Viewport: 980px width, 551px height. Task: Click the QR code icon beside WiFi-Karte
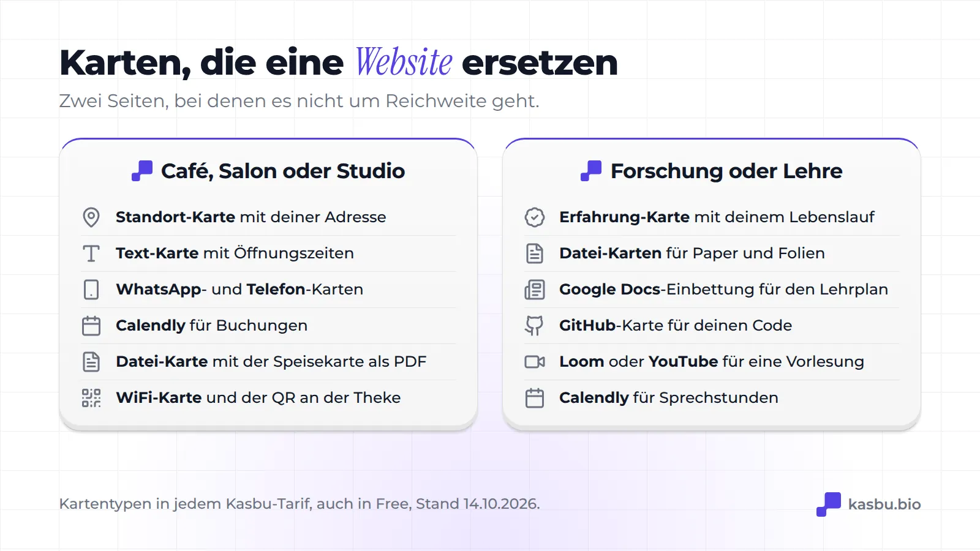click(x=91, y=398)
